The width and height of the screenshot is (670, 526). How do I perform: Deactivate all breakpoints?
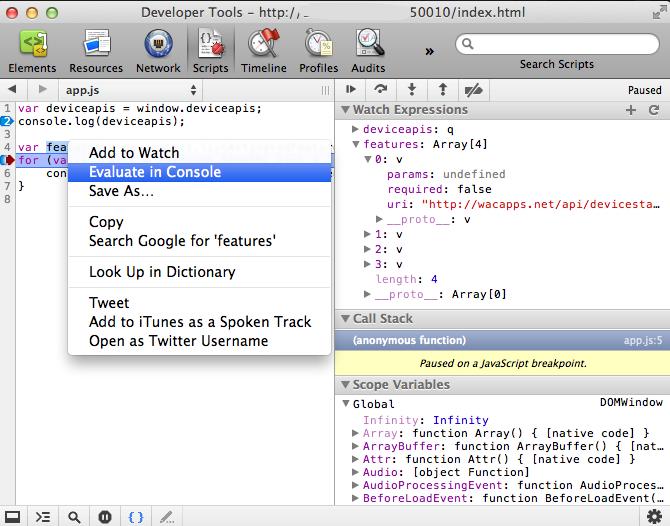[473, 90]
